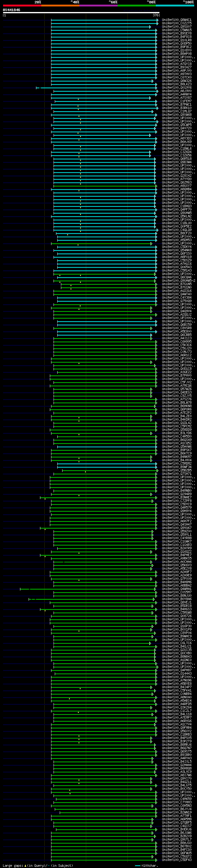
Task: Select the UniRef100_C5FJV2 label
Action: coord(176,382)
